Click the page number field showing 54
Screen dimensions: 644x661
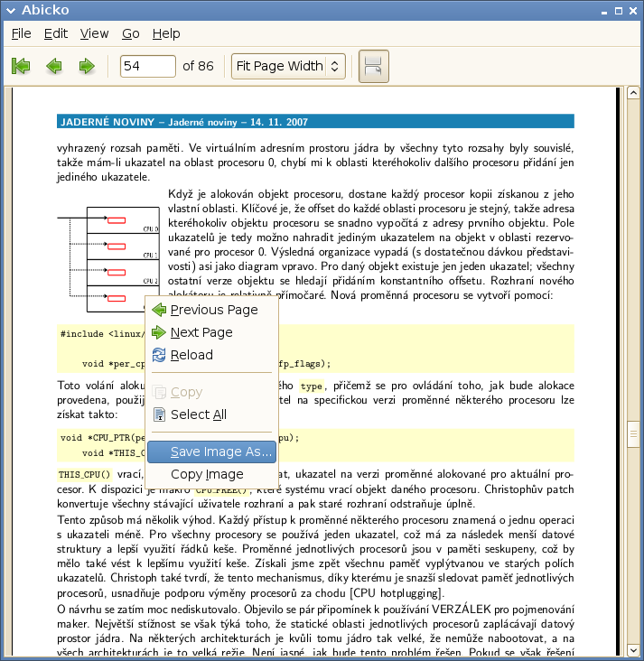pos(147,66)
